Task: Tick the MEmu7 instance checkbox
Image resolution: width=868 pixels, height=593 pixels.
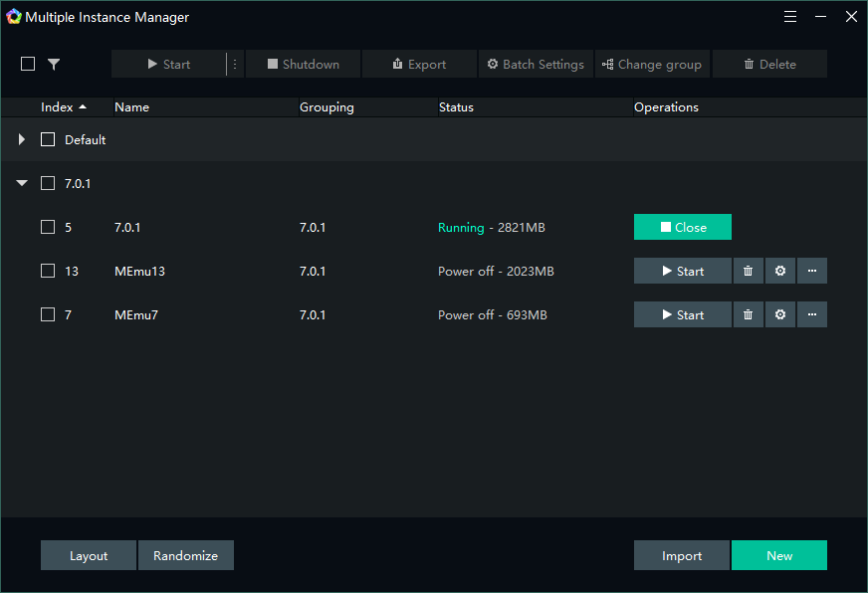Action: [48, 314]
